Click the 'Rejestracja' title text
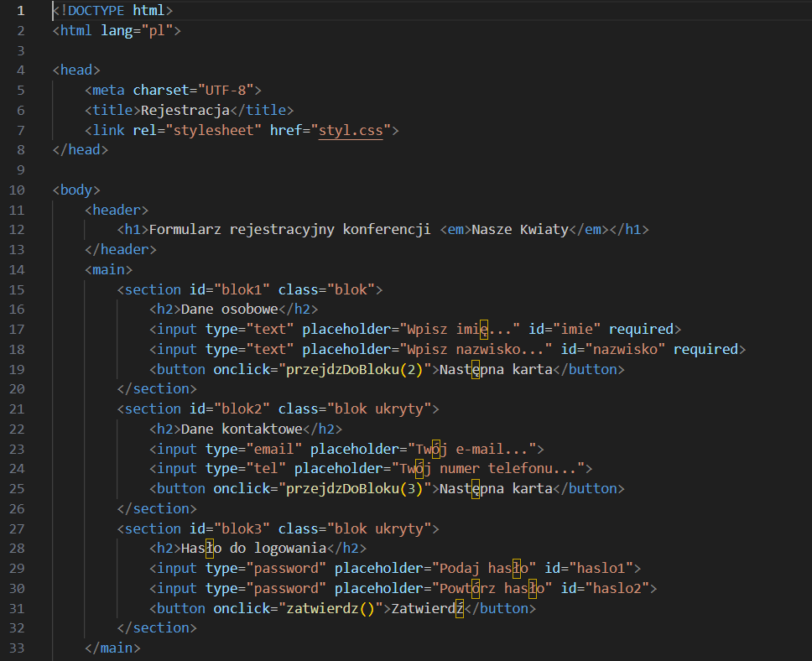Image resolution: width=812 pixels, height=661 pixels. 185,110
